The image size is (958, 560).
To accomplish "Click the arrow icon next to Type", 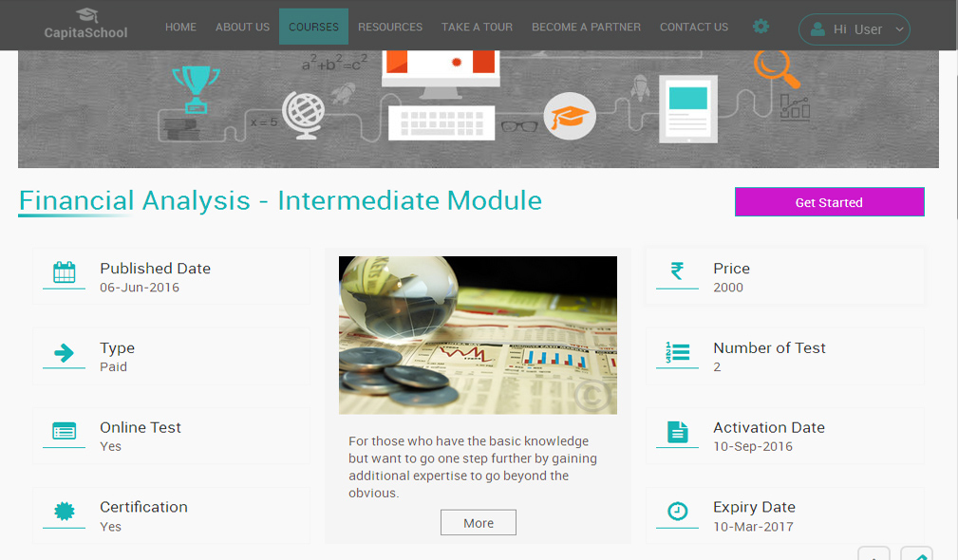I will (64, 353).
